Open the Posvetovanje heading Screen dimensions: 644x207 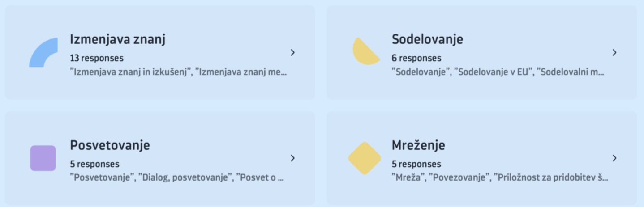click(x=110, y=145)
